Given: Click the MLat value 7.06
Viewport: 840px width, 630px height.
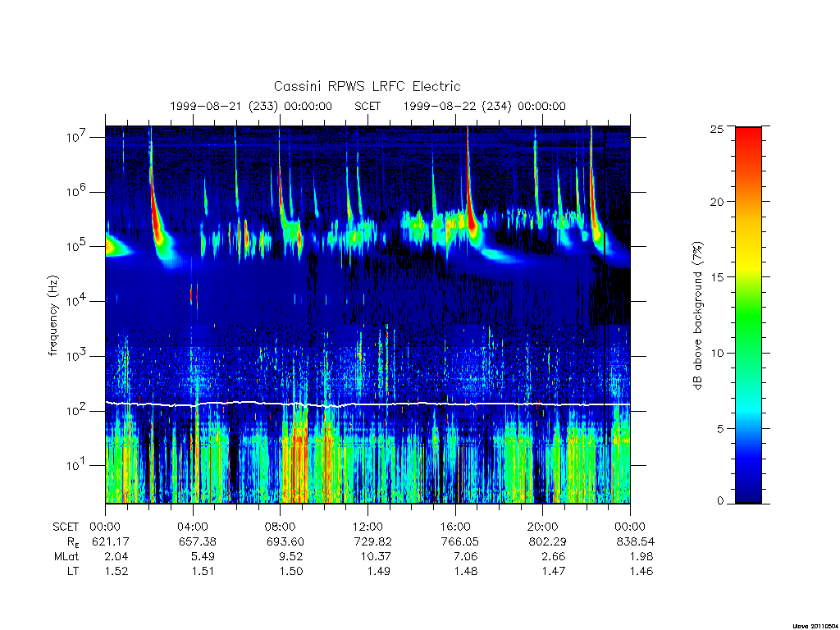Looking at the screenshot, I should 466,557.
